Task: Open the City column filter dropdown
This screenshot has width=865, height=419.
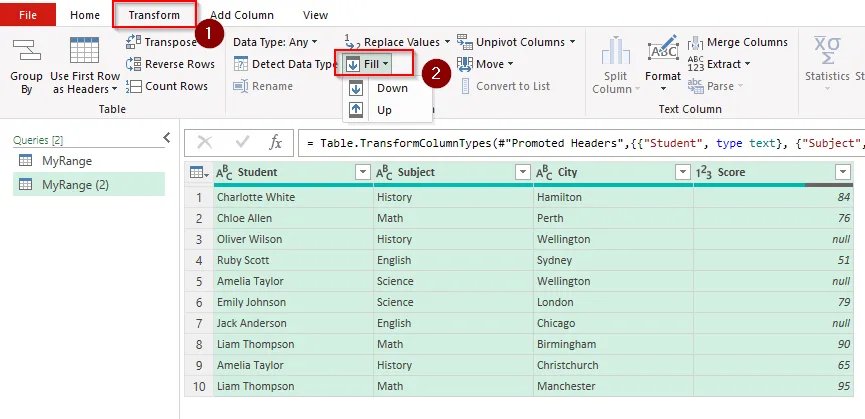Action: click(x=684, y=173)
